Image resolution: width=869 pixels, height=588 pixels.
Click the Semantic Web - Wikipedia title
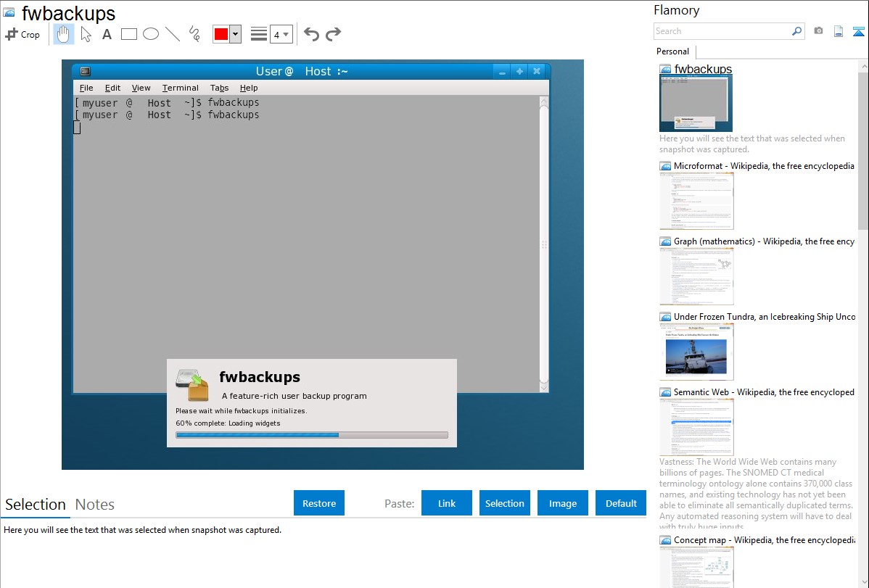pyautogui.click(x=764, y=392)
